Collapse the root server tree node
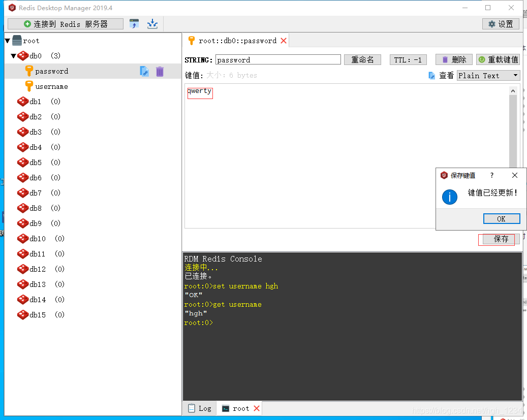The image size is (527, 420). (x=8, y=41)
